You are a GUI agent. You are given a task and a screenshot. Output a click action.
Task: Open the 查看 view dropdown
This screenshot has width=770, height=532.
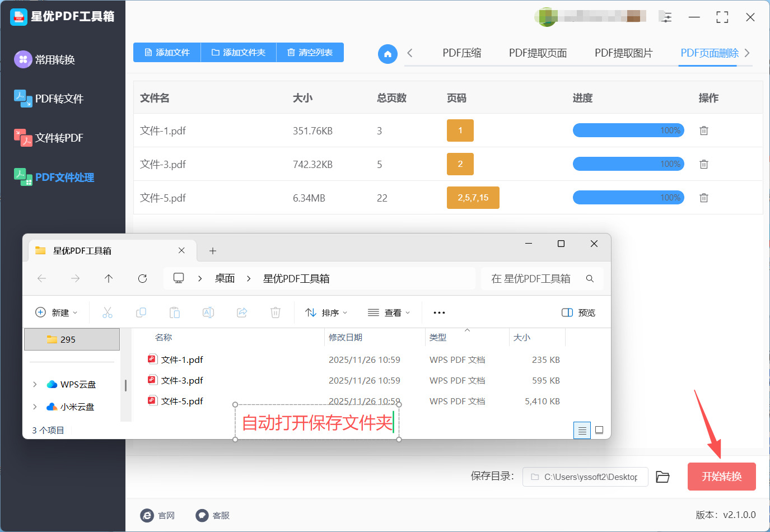(x=389, y=312)
